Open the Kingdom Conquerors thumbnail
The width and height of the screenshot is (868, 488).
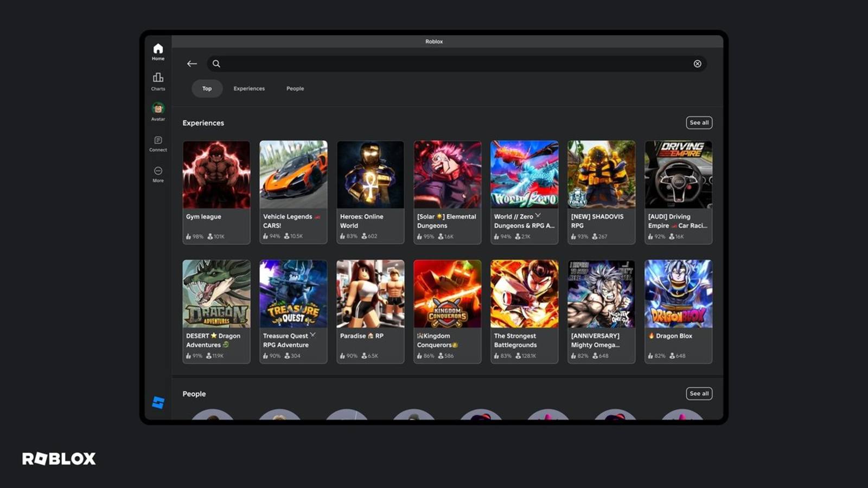coord(448,294)
